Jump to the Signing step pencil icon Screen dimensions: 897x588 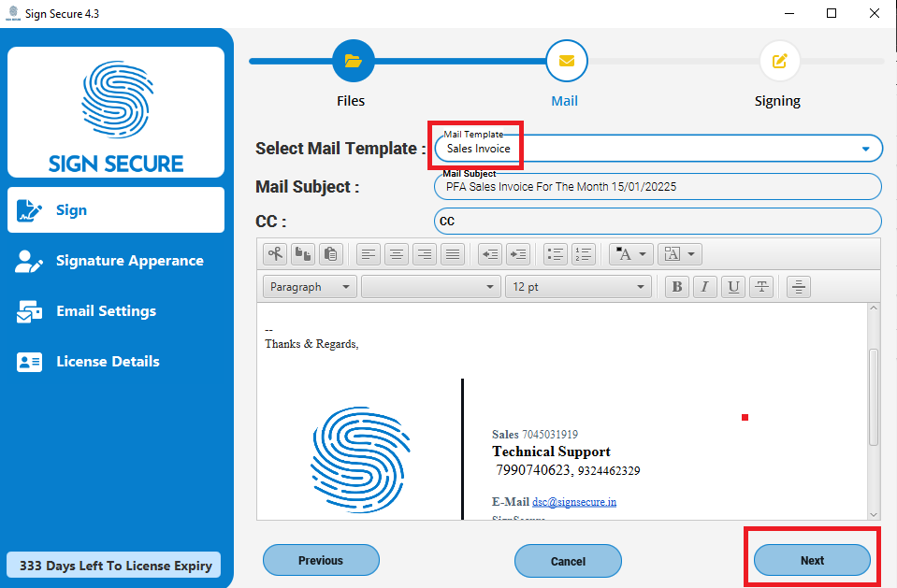pos(779,61)
